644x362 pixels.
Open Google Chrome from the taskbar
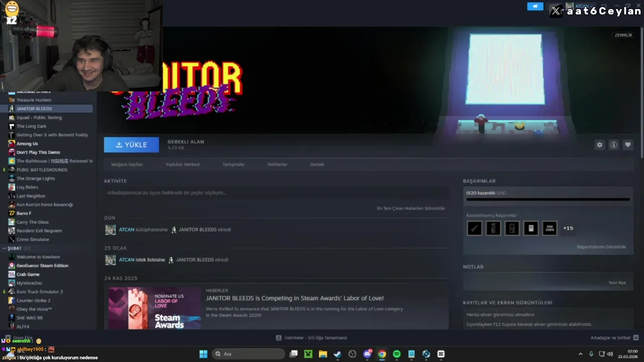[382, 354]
